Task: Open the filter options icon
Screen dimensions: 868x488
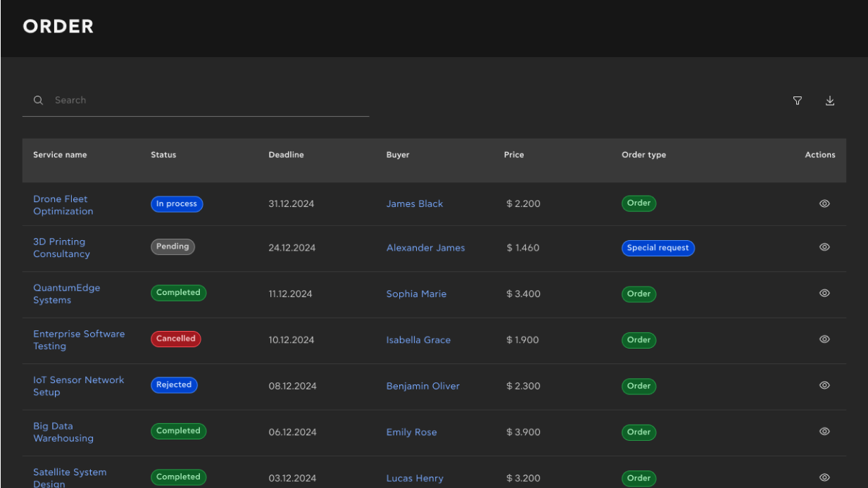Action: (x=797, y=101)
